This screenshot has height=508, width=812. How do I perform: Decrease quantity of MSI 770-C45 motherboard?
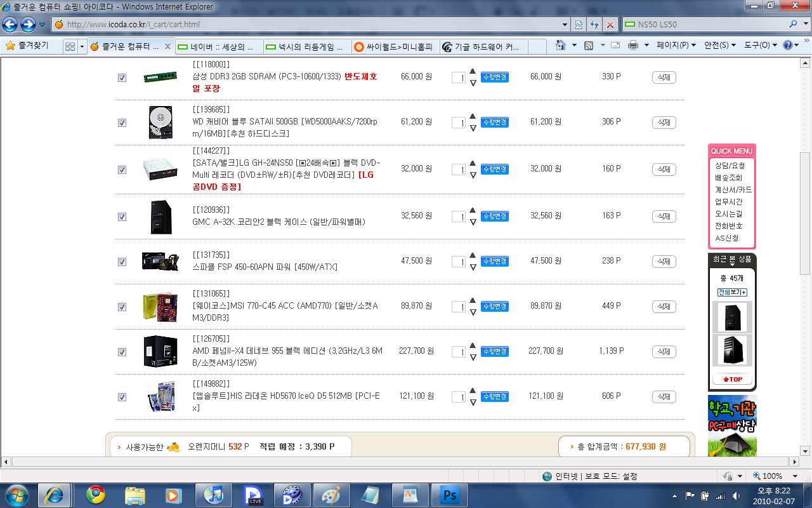click(x=473, y=312)
